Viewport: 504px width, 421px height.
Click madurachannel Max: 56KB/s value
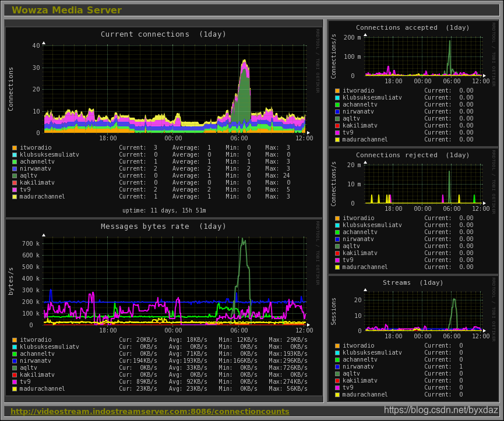coord(288,389)
